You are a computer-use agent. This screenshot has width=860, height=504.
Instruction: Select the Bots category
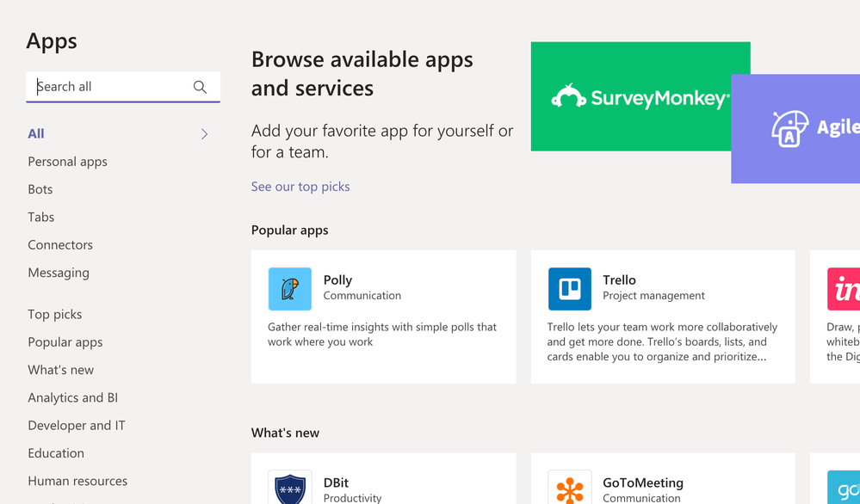pyautogui.click(x=40, y=189)
